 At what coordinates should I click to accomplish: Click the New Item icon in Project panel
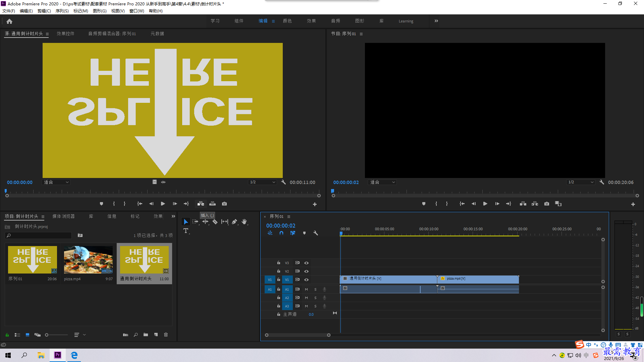pos(156,335)
